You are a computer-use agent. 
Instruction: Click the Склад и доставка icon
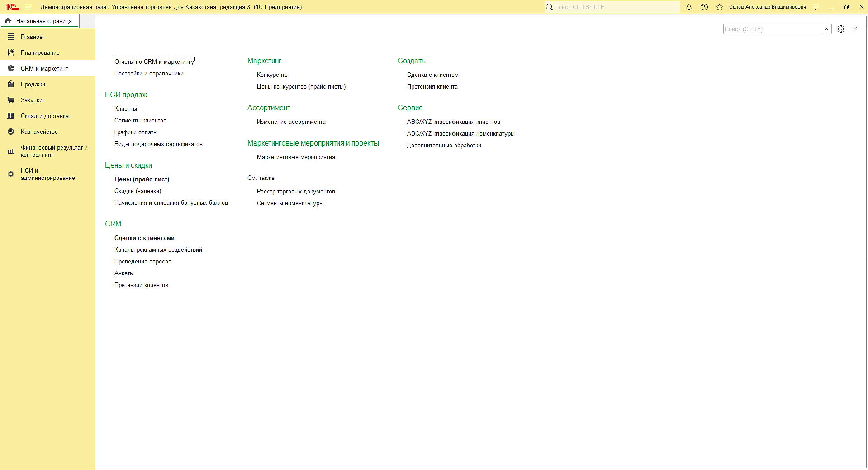[11, 116]
